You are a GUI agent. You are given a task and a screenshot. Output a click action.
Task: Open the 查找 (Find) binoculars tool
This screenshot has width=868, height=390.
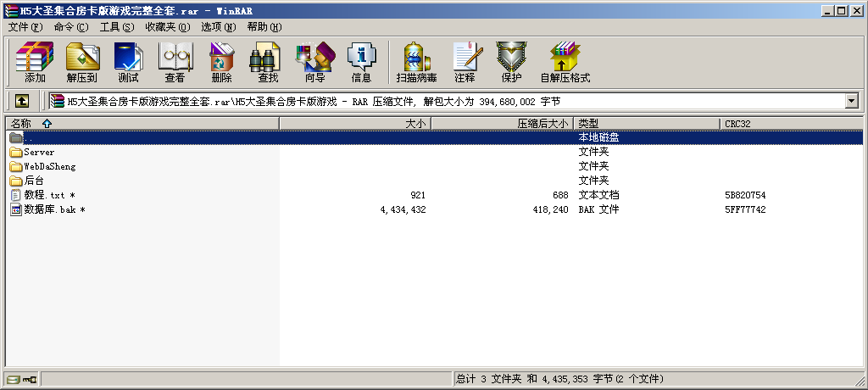(x=268, y=62)
